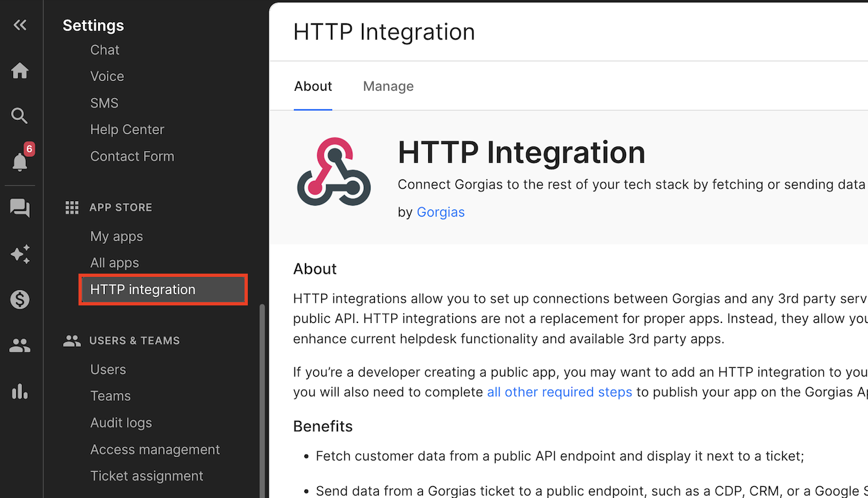Click the APP STORE section header
The width and height of the screenshot is (868, 498).
[121, 207]
